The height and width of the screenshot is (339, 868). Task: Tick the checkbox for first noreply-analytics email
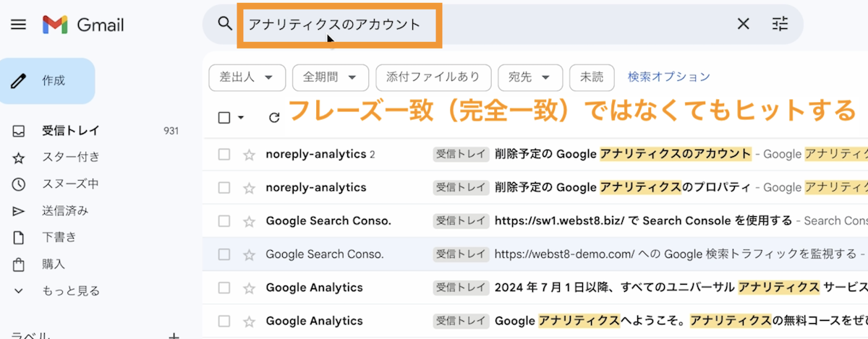click(x=224, y=154)
